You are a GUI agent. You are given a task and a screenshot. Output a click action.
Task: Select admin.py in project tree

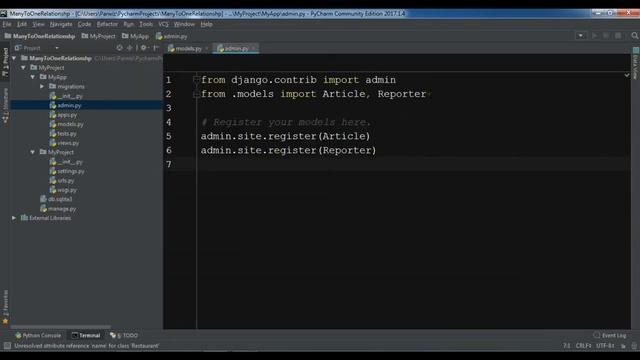click(x=65, y=105)
